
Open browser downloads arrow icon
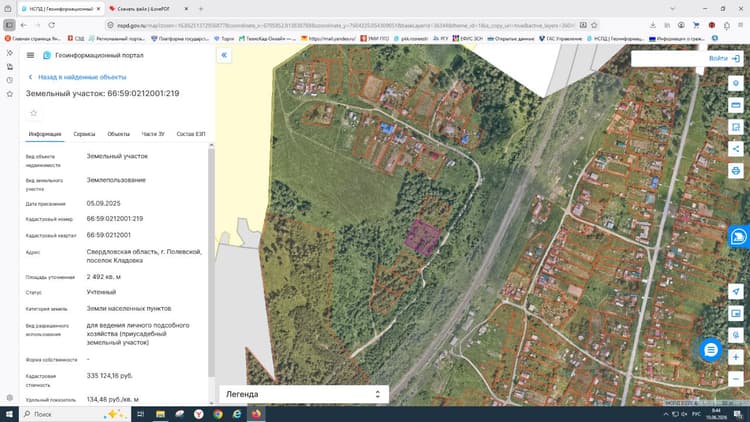(x=653, y=25)
